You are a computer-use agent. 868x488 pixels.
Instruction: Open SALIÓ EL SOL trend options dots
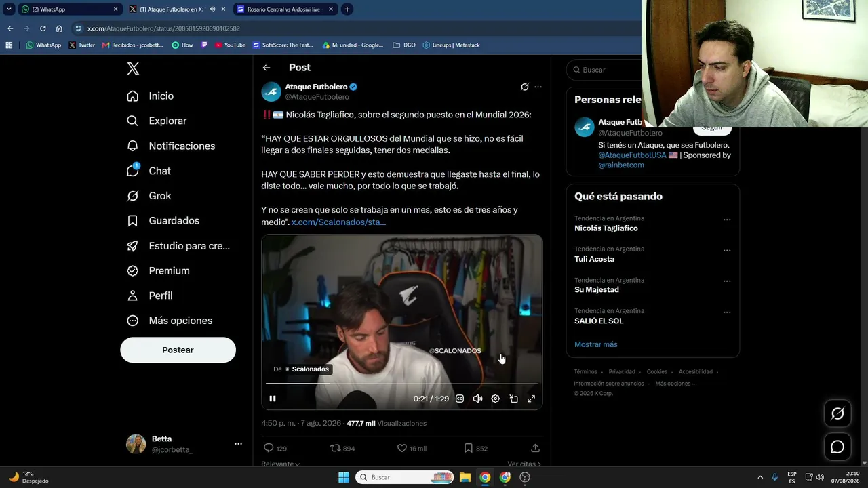click(727, 312)
